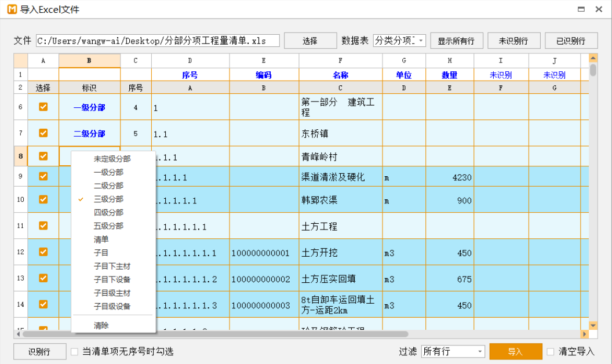Click the 选择 file browse button
The height and width of the screenshot is (364, 612).
click(x=310, y=41)
